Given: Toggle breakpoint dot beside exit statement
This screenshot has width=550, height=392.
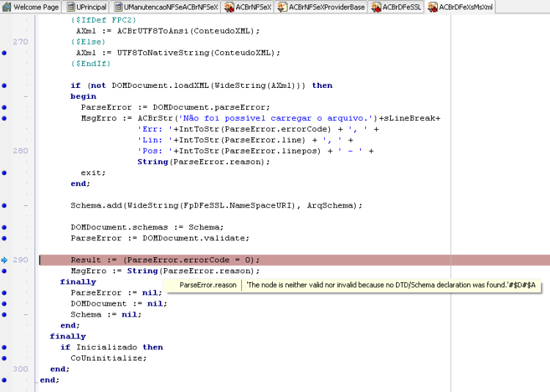Looking at the screenshot, I should pos(4,173).
